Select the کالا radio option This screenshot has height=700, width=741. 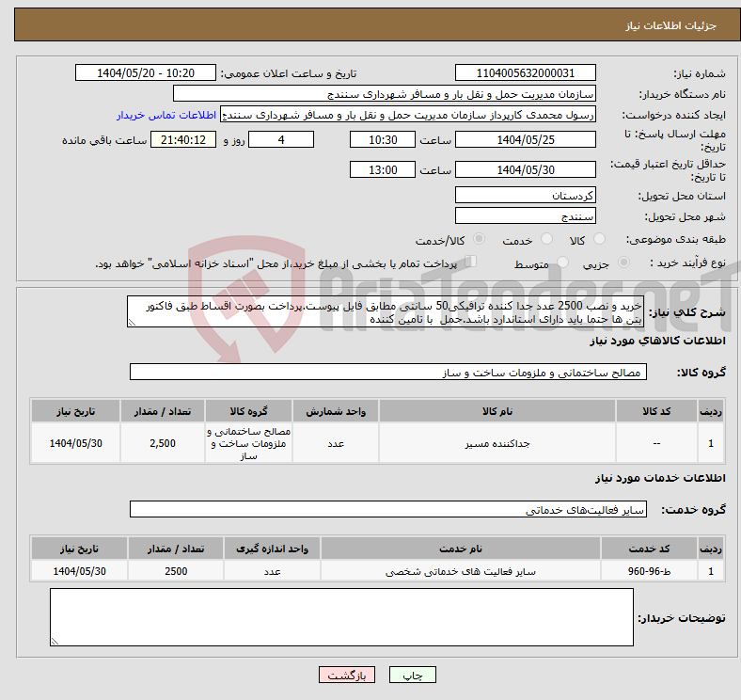[x=601, y=240]
